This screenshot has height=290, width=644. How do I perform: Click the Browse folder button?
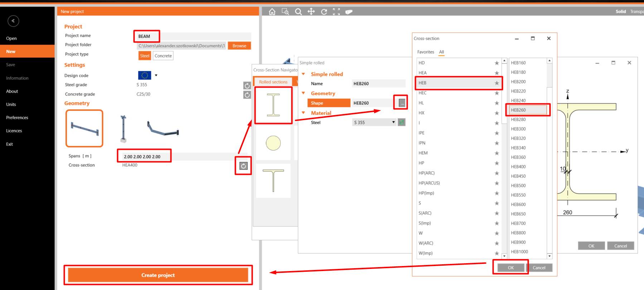coord(239,46)
